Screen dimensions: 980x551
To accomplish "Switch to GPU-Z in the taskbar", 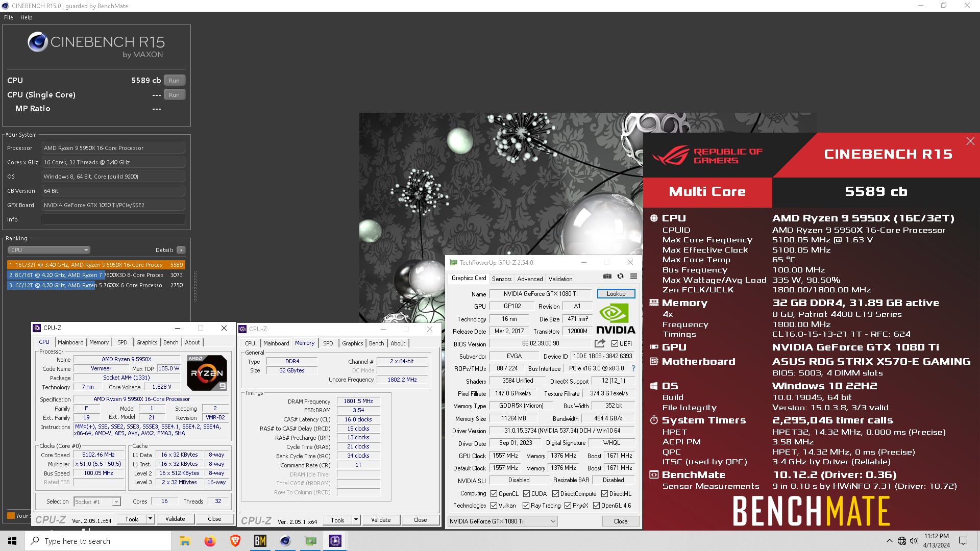I will point(310,541).
